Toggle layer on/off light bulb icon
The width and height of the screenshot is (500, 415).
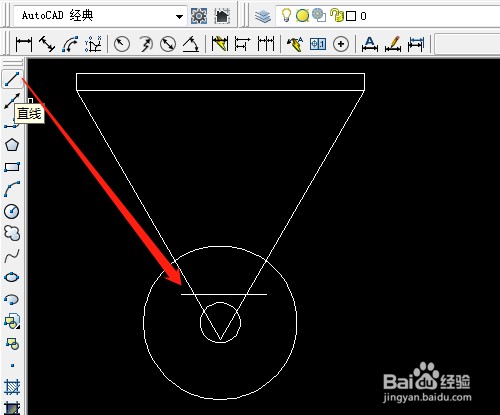[286, 15]
